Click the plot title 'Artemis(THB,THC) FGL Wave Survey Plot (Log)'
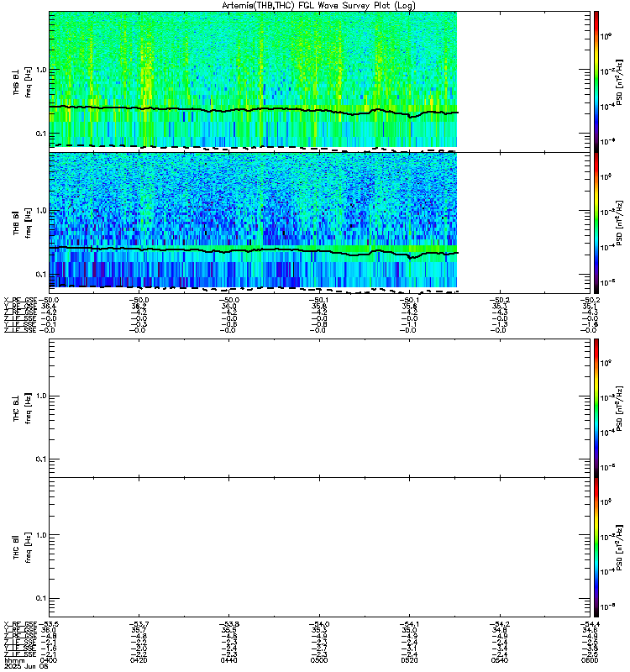Viewport: 630px width, 672px height. point(318,5)
